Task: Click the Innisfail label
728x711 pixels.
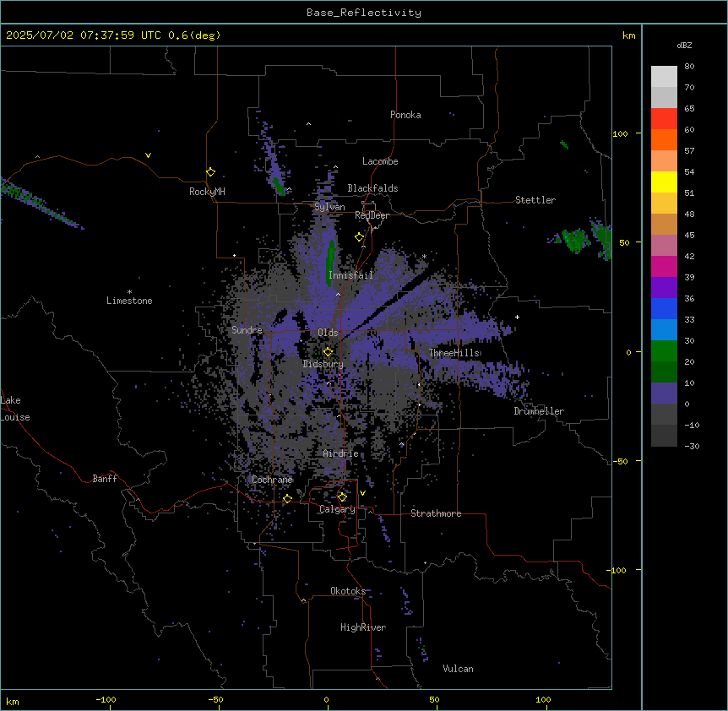Action: 350,275
